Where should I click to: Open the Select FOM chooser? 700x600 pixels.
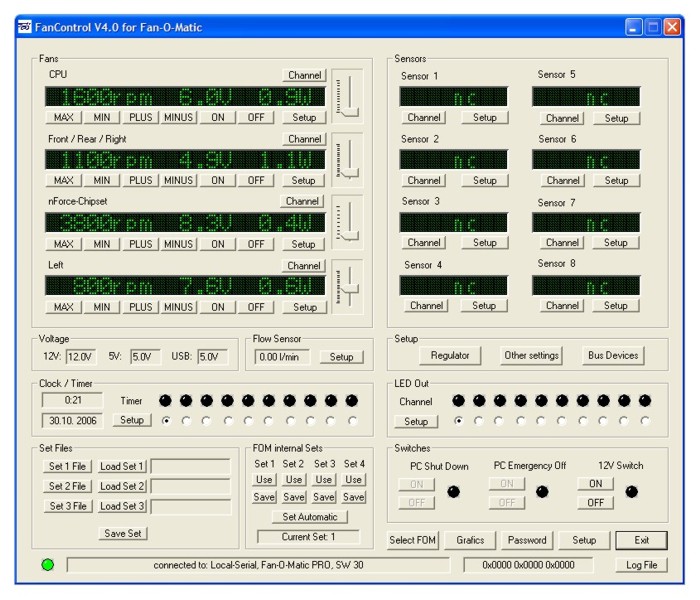pyautogui.click(x=413, y=540)
